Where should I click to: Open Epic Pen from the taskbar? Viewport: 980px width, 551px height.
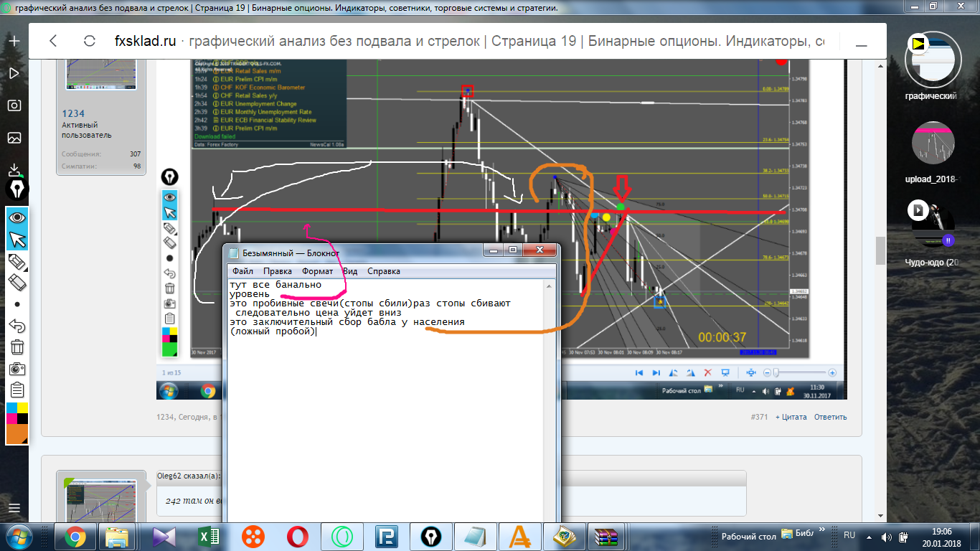pyautogui.click(x=430, y=537)
